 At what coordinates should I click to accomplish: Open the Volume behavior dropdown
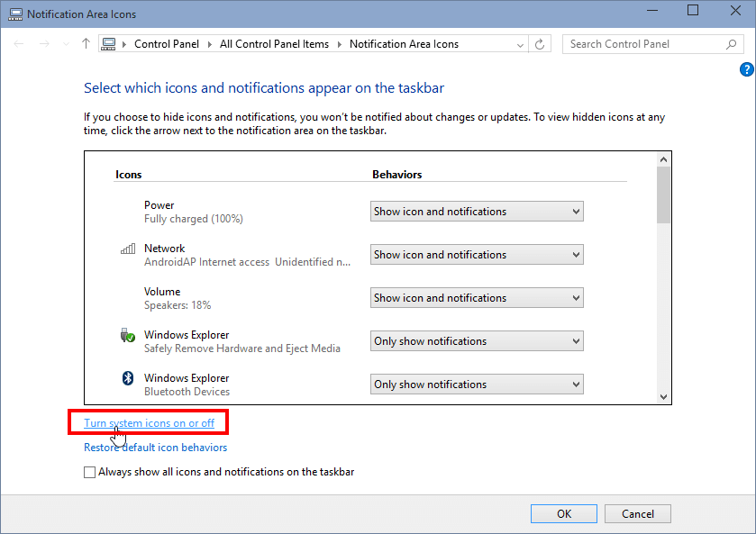point(477,298)
